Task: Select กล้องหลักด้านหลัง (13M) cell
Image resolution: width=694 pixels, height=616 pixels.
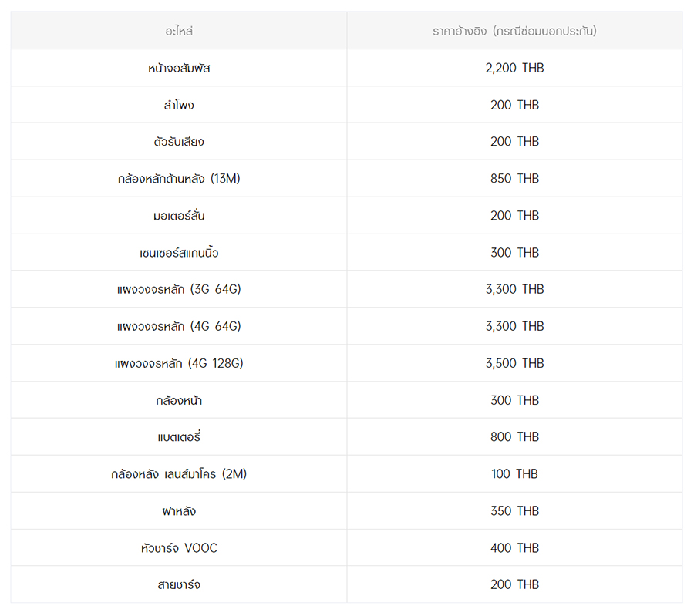Action: (x=179, y=179)
